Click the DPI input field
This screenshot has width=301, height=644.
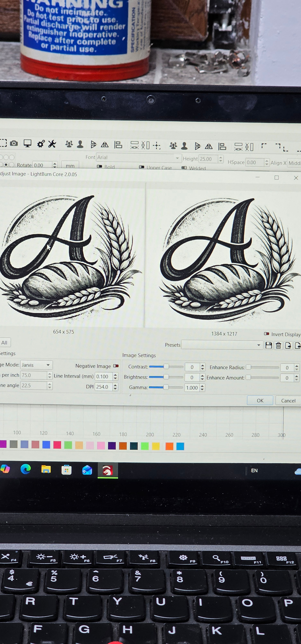tap(104, 387)
